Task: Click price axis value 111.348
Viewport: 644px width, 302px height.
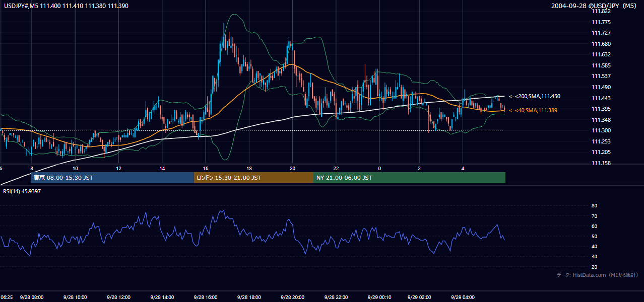Action: pyautogui.click(x=601, y=120)
